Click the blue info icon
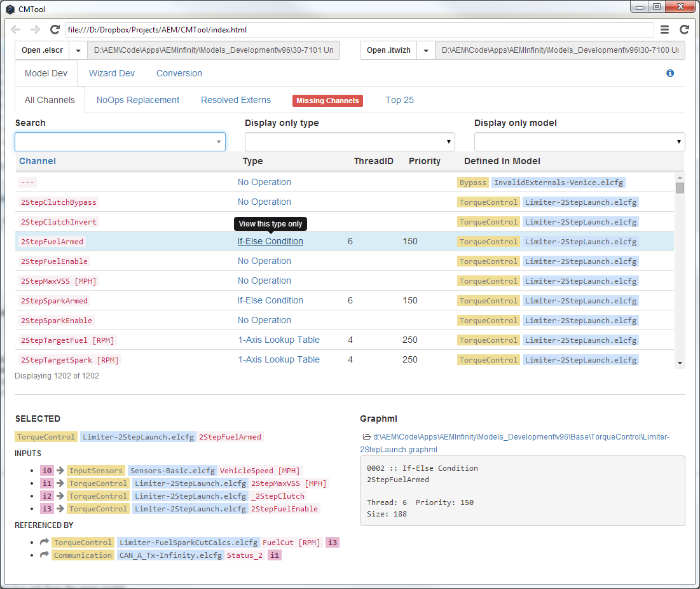Viewport: 700px width, 589px height. click(x=670, y=73)
